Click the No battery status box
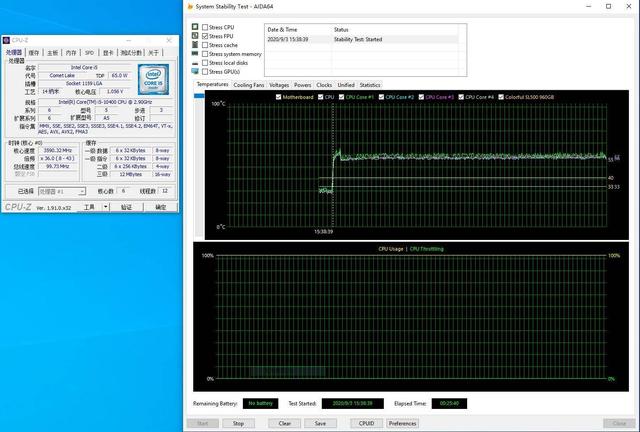Screen dimensions: 640x432 (260, 403)
